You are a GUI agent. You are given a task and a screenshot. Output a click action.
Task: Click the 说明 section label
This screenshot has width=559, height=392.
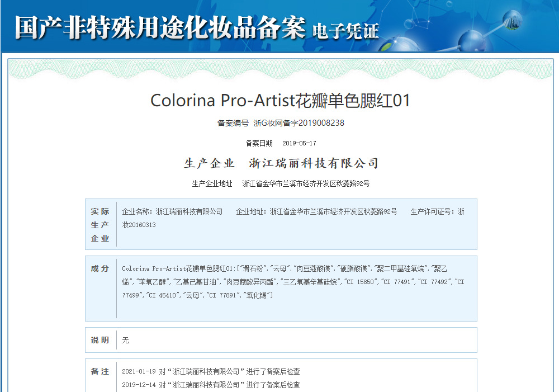(x=100, y=341)
